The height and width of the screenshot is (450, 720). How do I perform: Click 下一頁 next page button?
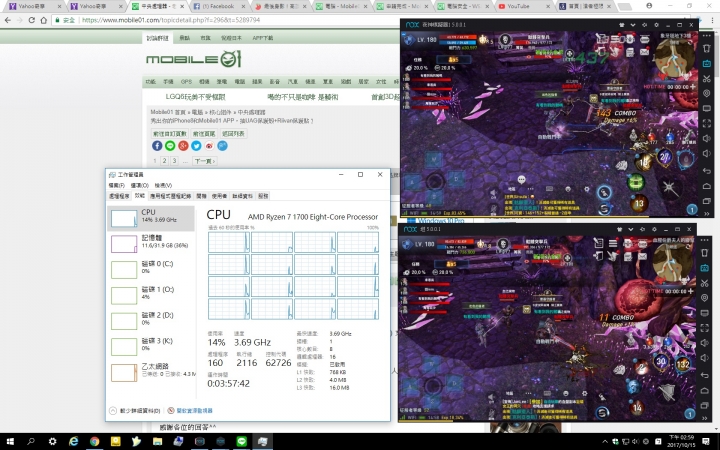[x=205, y=161]
